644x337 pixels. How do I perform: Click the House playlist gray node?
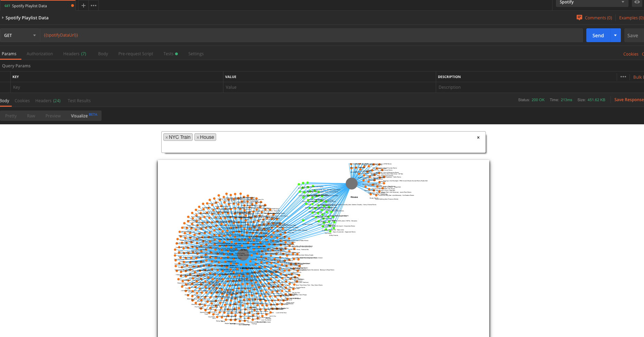[x=352, y=184]
